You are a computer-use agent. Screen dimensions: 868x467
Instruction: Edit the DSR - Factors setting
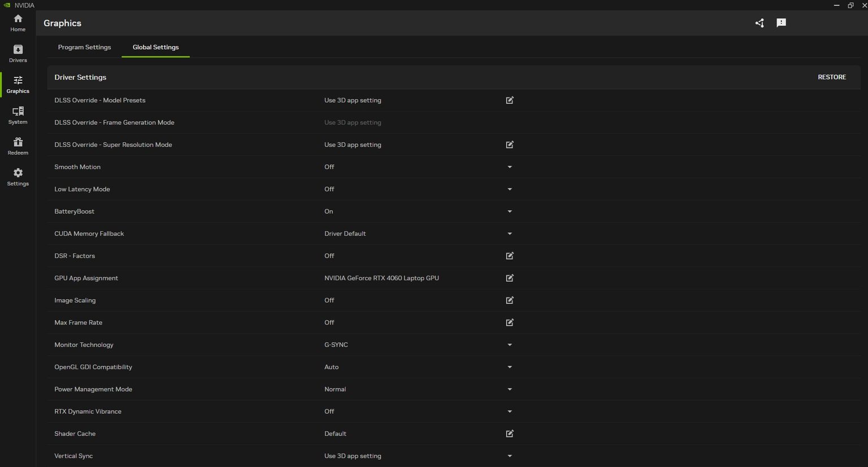[x=510, y=256]
